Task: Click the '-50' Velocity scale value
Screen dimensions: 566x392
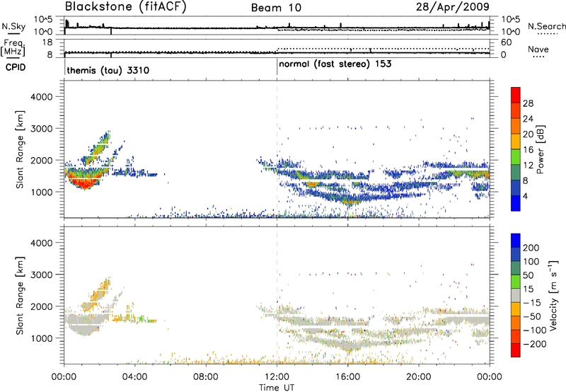Action: pyautogui.click(x=532, y=316)
